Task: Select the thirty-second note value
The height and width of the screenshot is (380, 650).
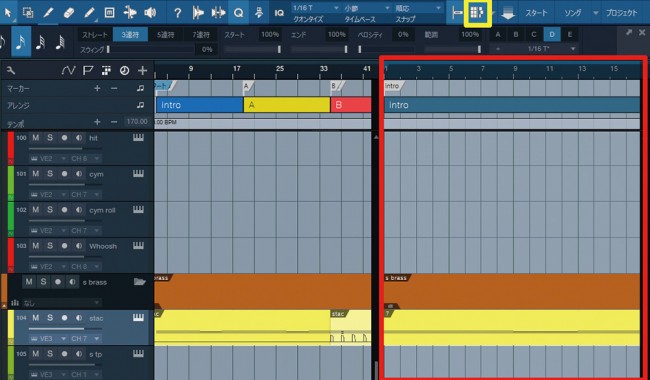Action: (x=41, y=42)
